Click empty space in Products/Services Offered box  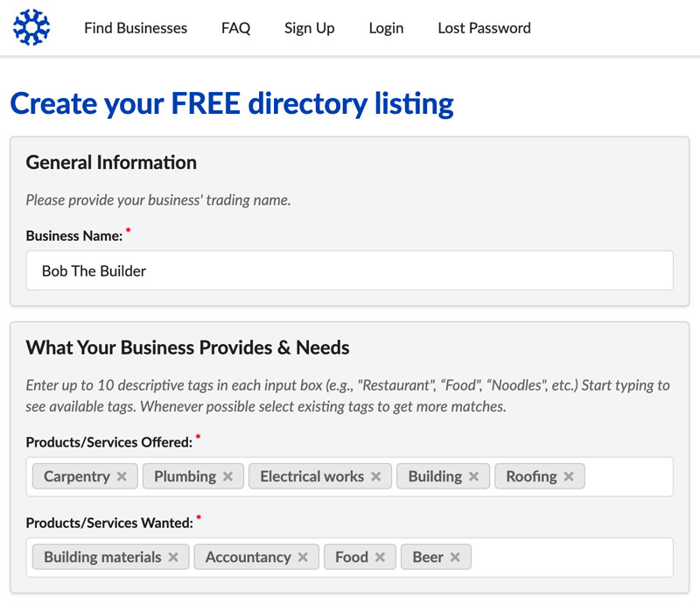627,477
